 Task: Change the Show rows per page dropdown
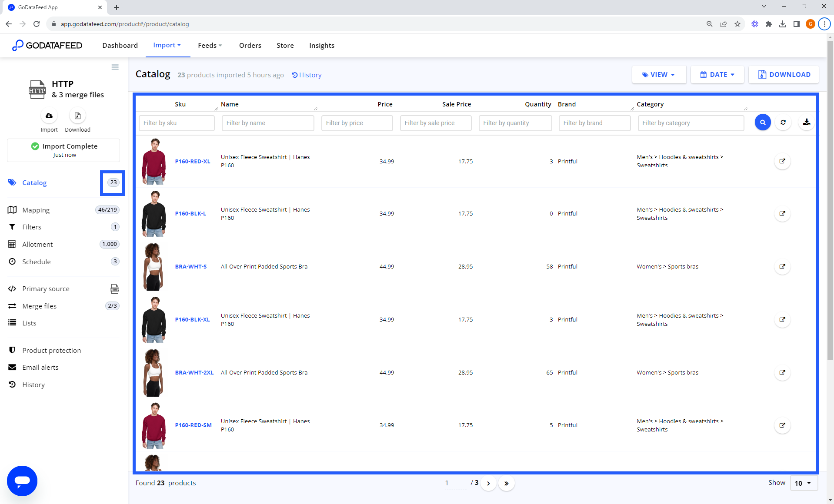coord(803,483)
